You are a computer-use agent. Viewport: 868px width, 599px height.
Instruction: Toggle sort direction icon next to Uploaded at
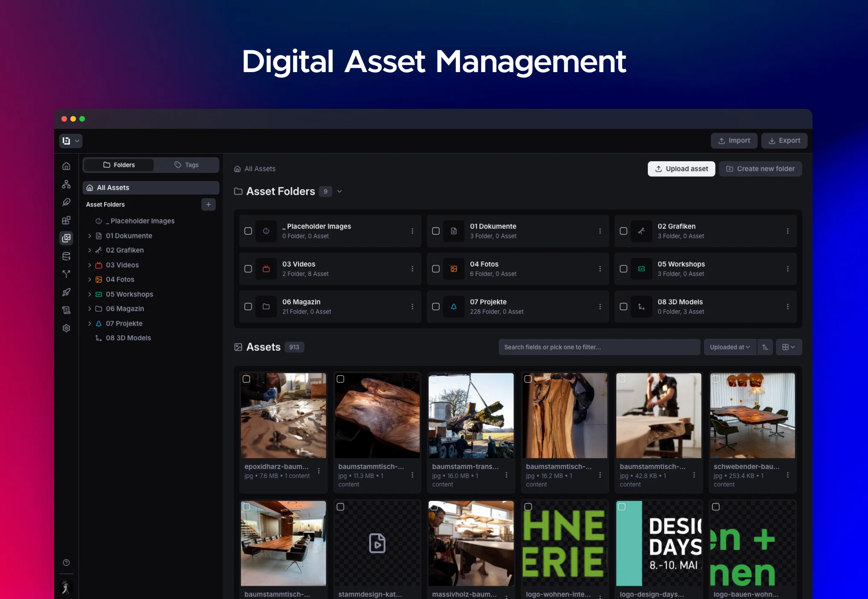pos(765,347)
